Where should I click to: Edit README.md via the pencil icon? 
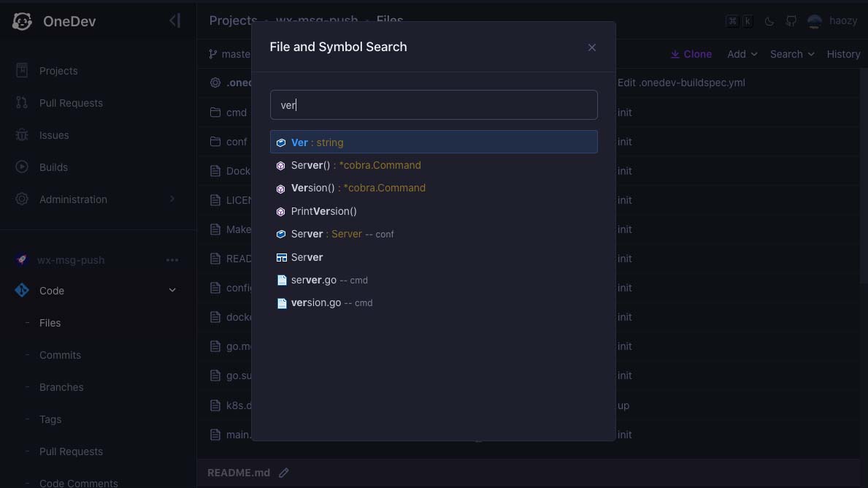tap(283, 473)
